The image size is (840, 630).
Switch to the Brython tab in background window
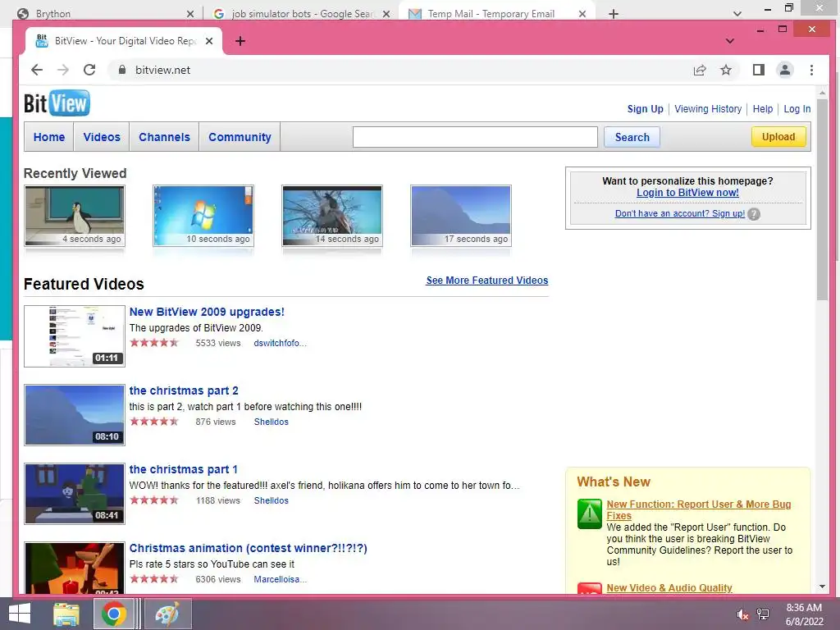102,13
